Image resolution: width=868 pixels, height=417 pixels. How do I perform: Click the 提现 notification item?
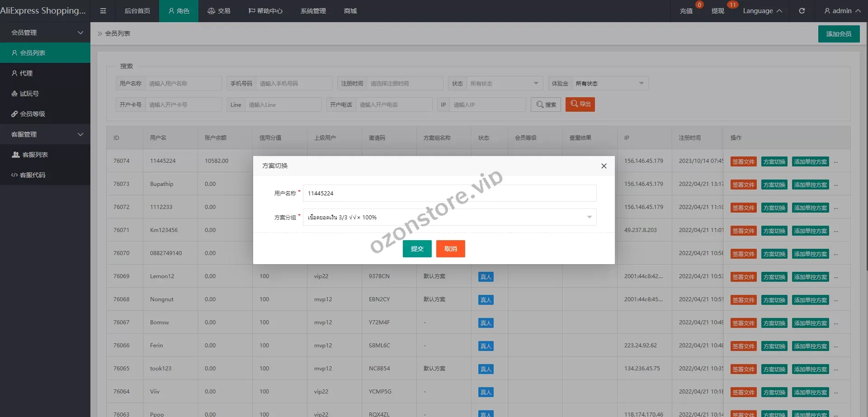tap(717, 11)
